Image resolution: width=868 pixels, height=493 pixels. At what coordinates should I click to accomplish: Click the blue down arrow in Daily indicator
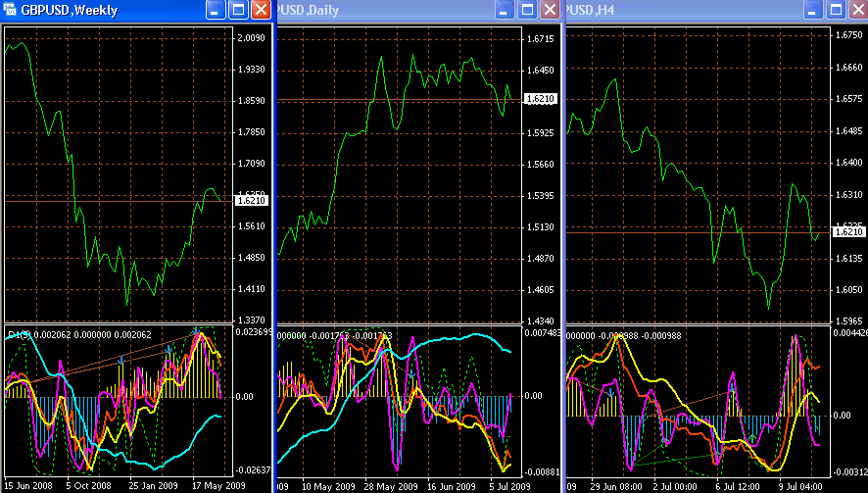click(x=411, y=375)
